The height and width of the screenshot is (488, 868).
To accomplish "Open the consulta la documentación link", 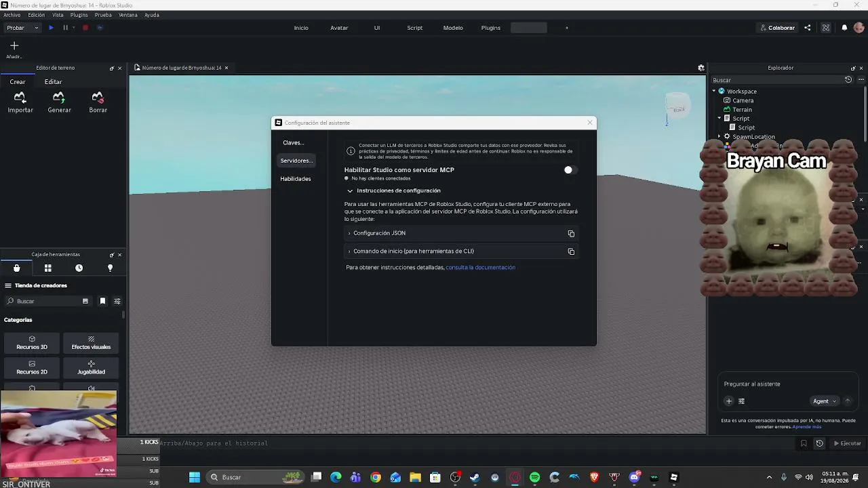I will [x=480, y=268].
